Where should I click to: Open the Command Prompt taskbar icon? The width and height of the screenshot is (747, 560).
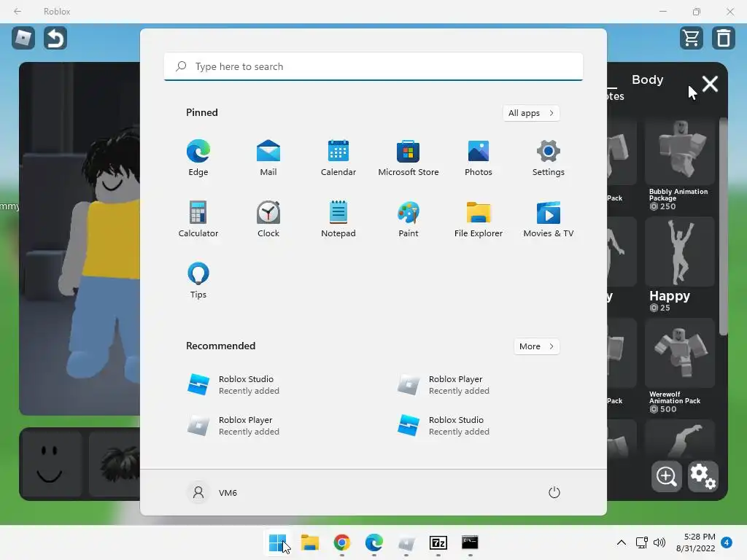pos(471,542)
